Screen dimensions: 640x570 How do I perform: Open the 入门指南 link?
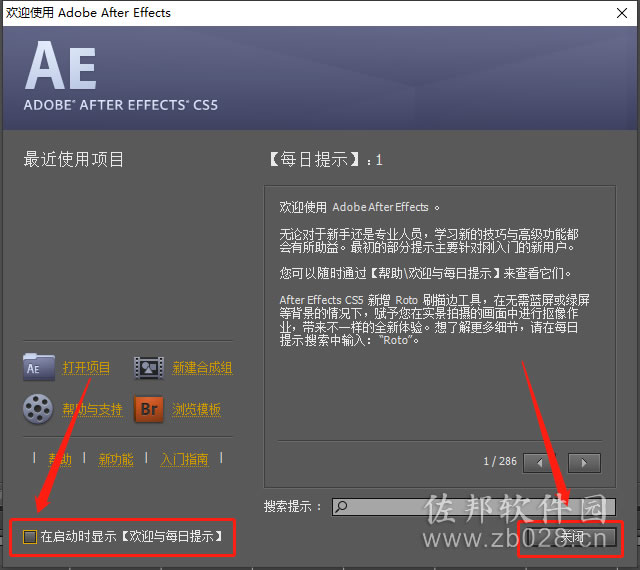pyautogui.click(x=184, y=459)
